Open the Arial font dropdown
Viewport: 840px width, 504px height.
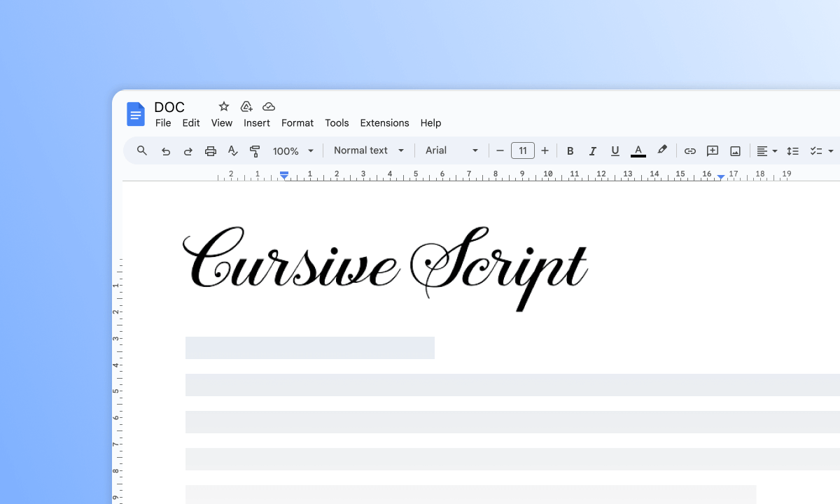[x=451, y=150]
